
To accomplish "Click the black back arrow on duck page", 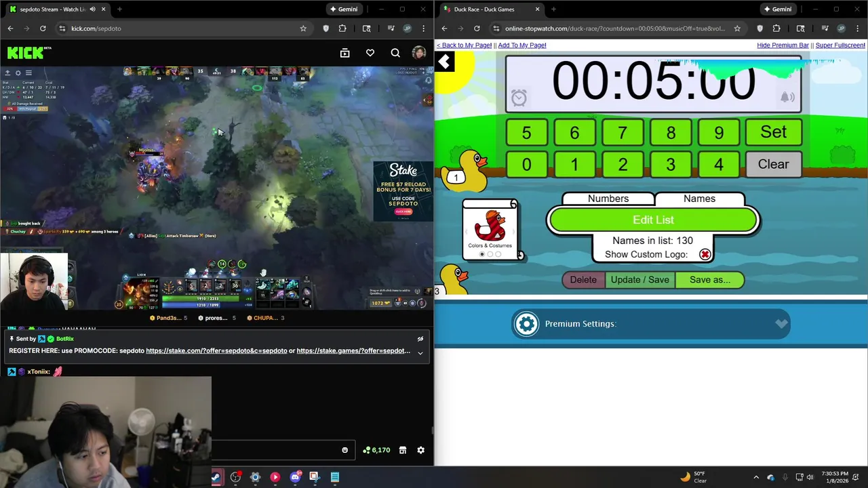I will [x=444, y=62].
